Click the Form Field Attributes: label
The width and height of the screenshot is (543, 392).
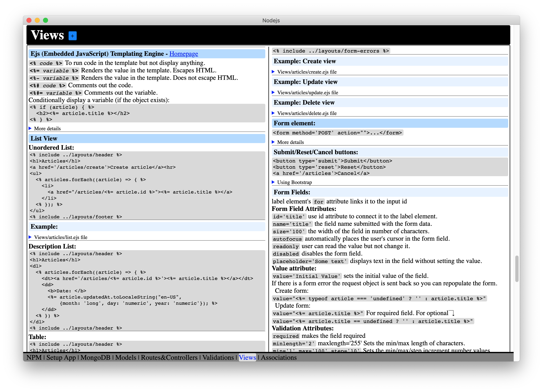tap(304, 209)
